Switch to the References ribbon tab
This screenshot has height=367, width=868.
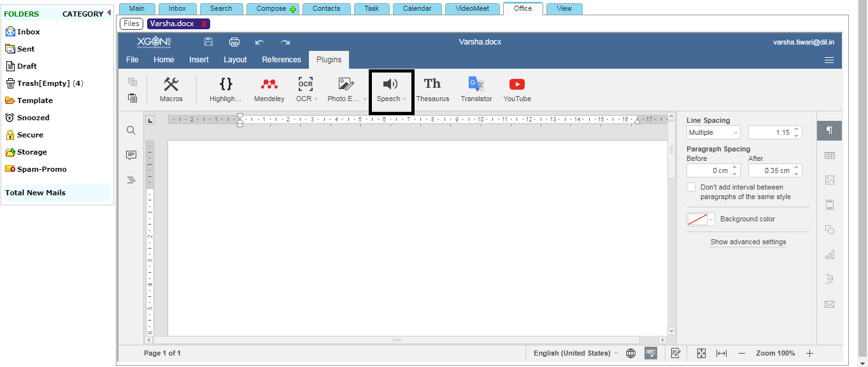click(281, 60)
